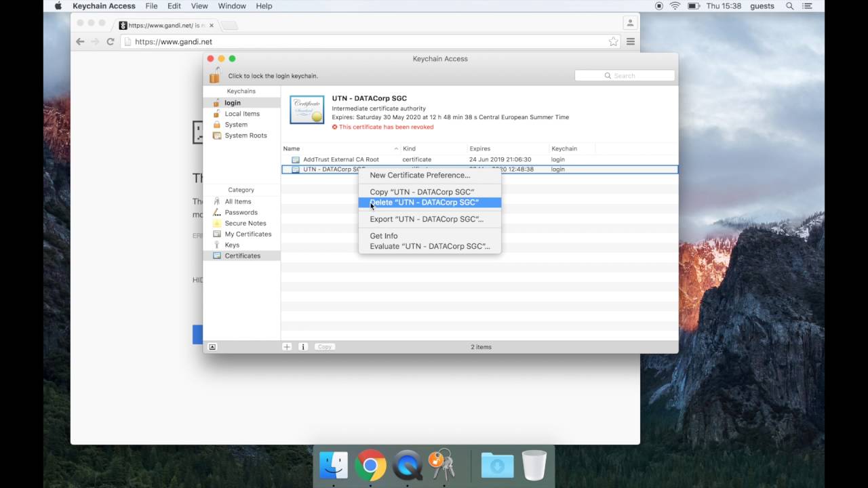The height and width of the screenshot is (488, 868).
Task: Click the large certificate thumbnail icon
Action: click(307, 110)
